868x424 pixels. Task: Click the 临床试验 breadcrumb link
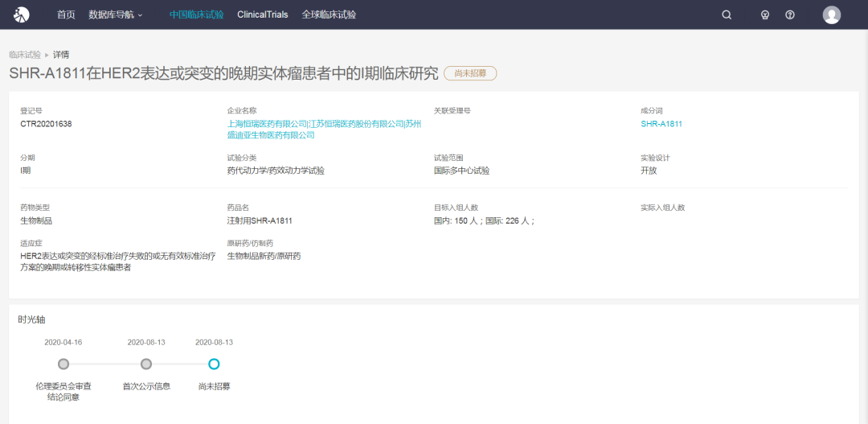pyautogui.click(x=25, y=55)
